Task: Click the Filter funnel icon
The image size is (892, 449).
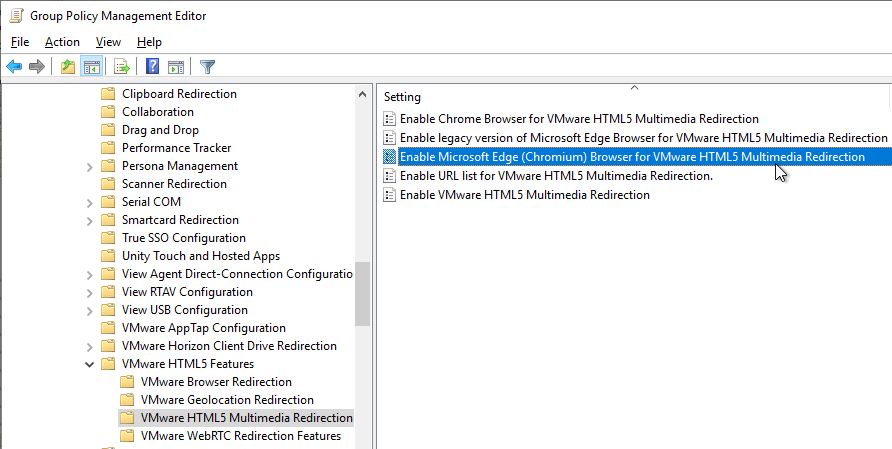Action: [208, 67]
